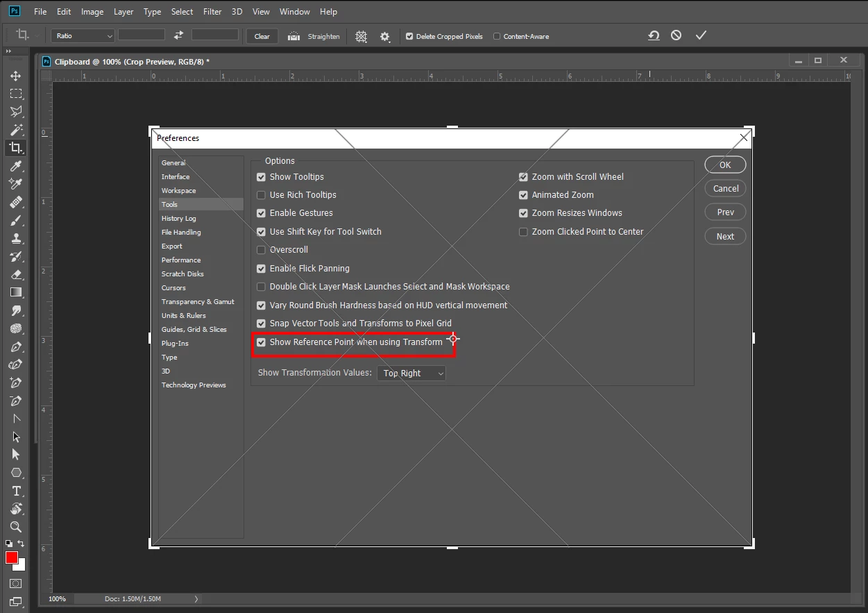
Task: Enable the Overscroll option
Action: [261, 250]
